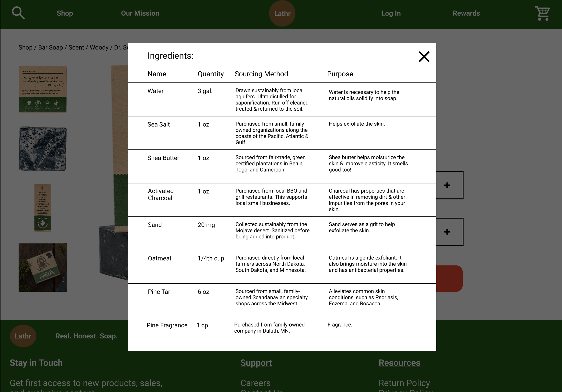Expand the lower plus box
562x392 pixels.
pos(447,232)
